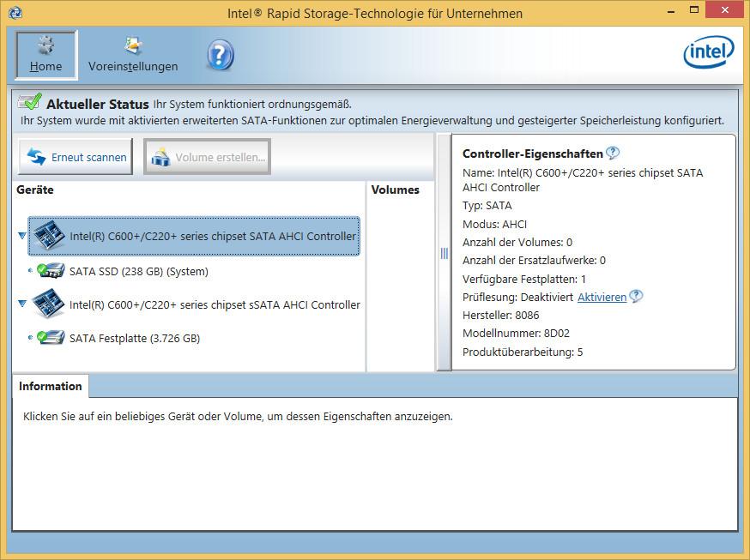The image size is (750, 560).
Task: Click Anzahl der Ersatzlaufwerke: 0 text
Action: click(534, 261)
